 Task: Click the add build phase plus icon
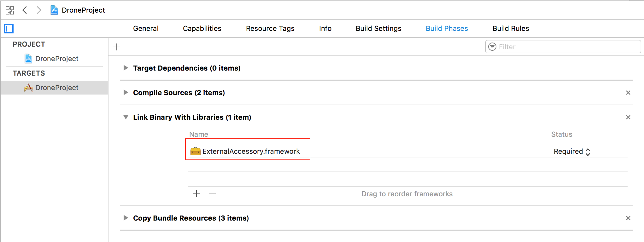116,47
